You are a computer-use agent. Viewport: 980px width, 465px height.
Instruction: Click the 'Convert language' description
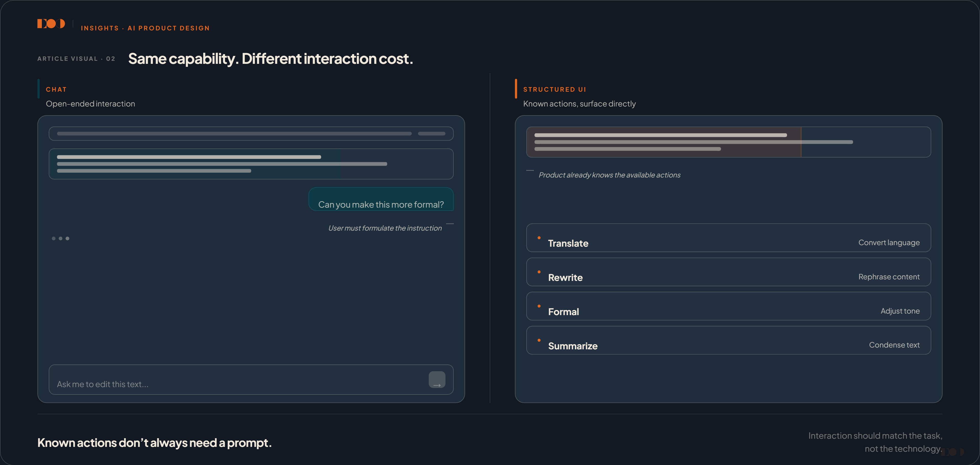coord(889,242)
